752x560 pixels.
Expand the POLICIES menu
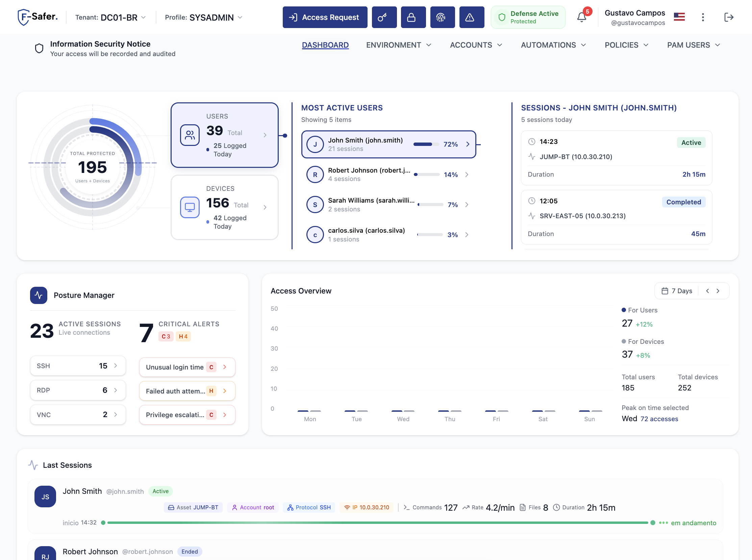[x=626, y=45]
